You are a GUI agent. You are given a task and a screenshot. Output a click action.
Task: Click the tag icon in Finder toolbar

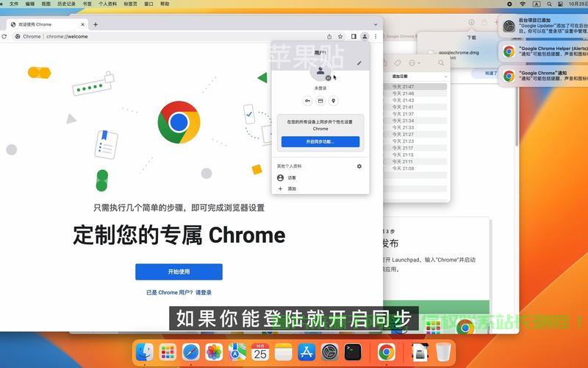(x=398, y=63)
